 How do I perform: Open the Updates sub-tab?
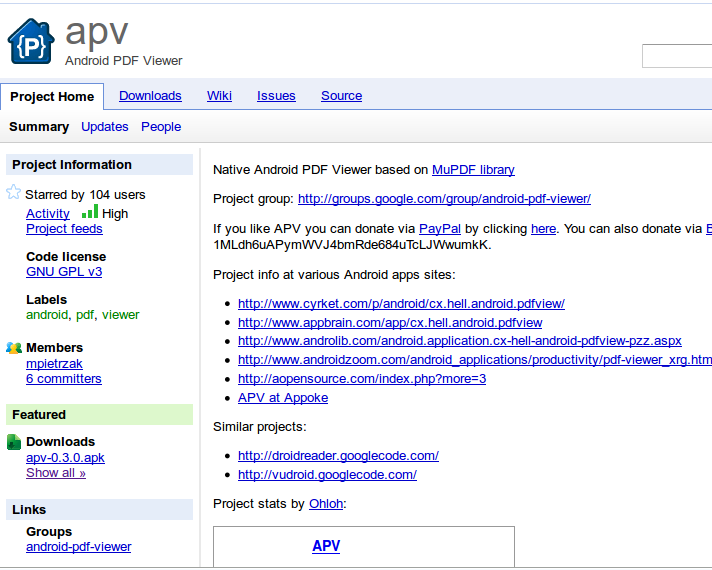click(105, 127)
